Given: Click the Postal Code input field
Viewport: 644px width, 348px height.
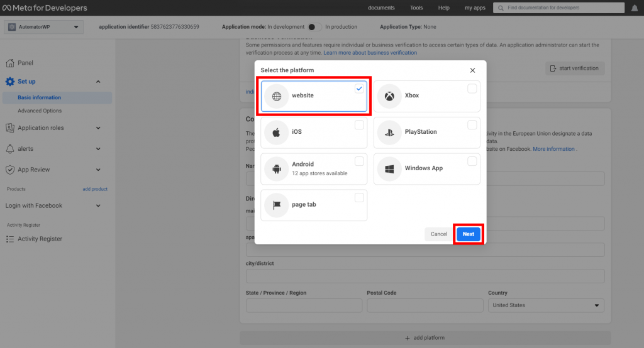Looking at the screenshot, I should click(x=425, y=305).
